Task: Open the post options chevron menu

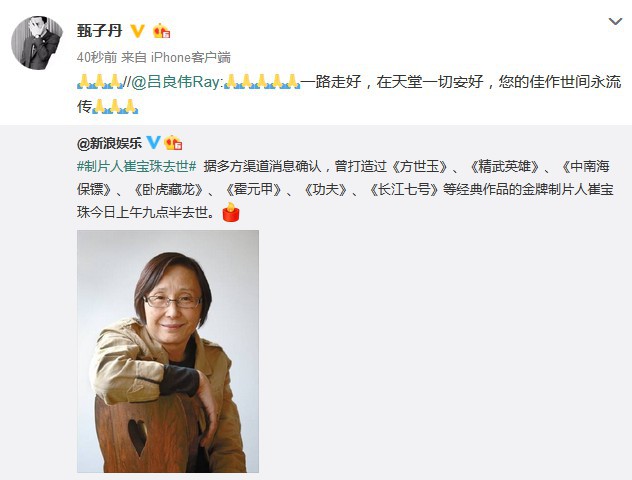Action: 615,21
